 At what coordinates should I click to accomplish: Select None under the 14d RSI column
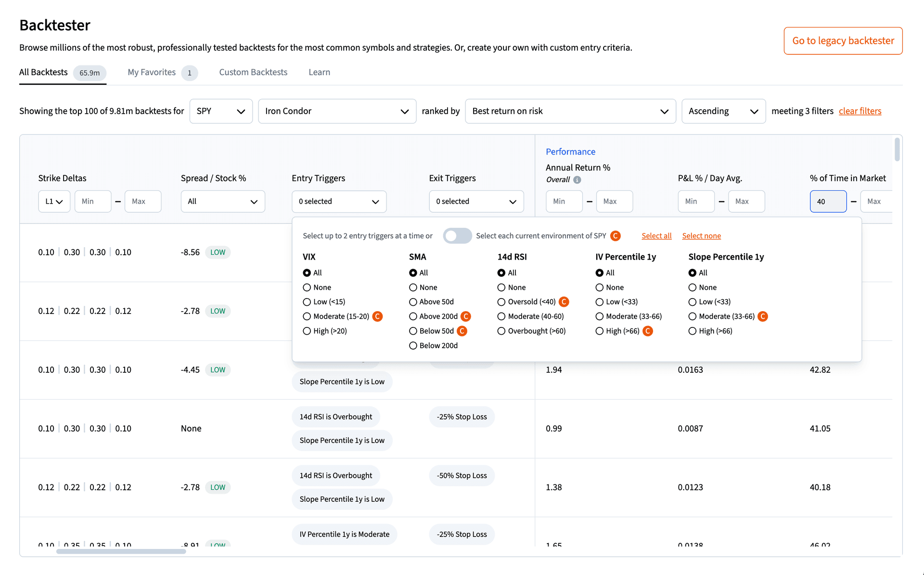click(501, 287)
